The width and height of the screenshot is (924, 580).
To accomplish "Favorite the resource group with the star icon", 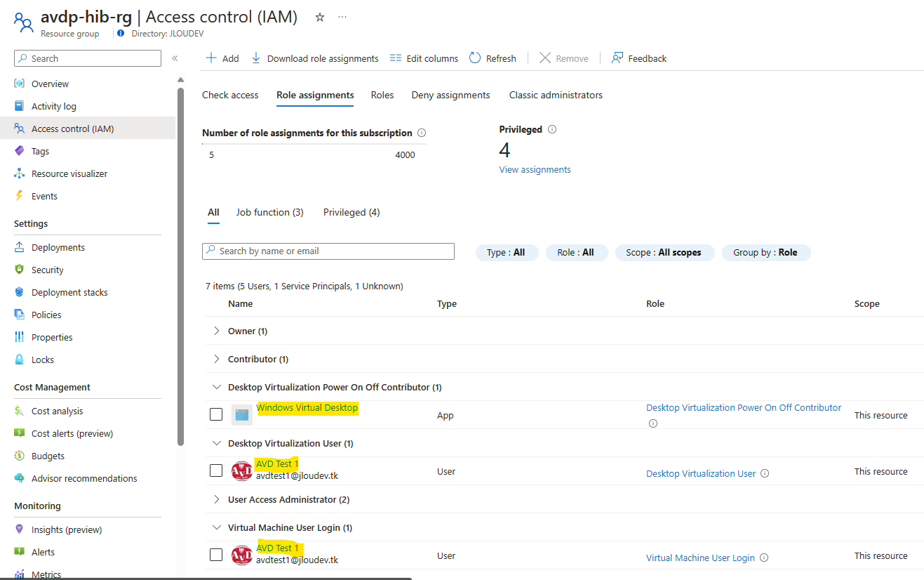I will click(320, 17).
